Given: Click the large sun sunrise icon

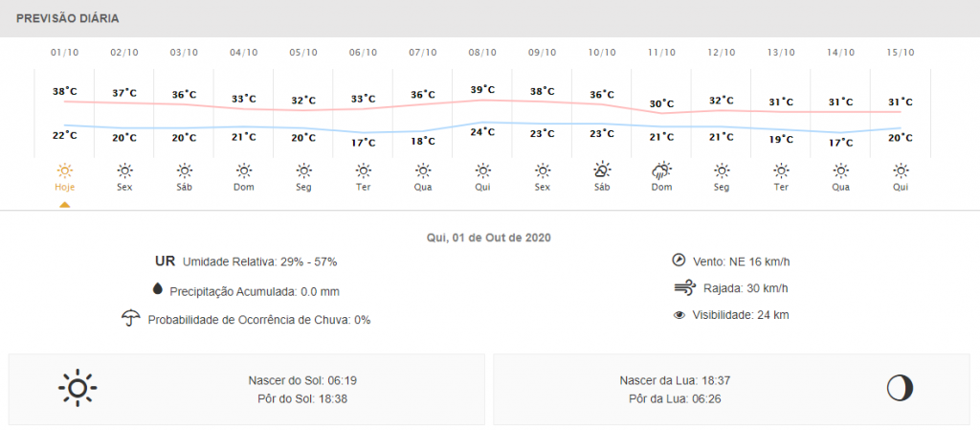Looking at the screenshot, I should [x=78, y=387].
